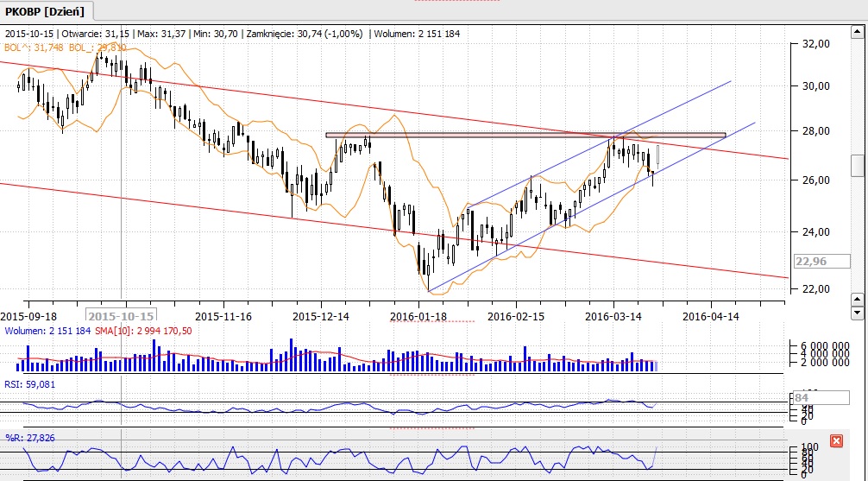Click the 24,00 price axis label
The width and height of the screenshot is (868, 481).
click(816, 232)
